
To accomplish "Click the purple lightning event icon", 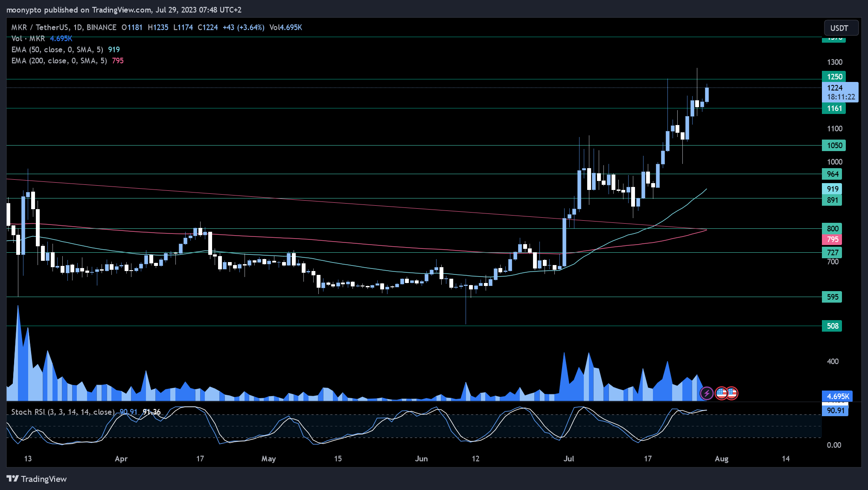I will pyautogui.click(x=707, y=393).
